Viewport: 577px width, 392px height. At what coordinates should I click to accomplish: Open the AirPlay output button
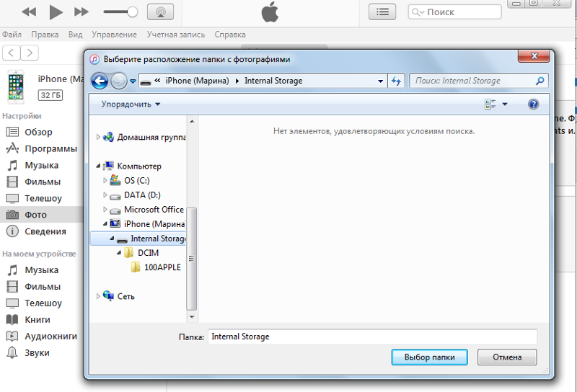(160, 12)
